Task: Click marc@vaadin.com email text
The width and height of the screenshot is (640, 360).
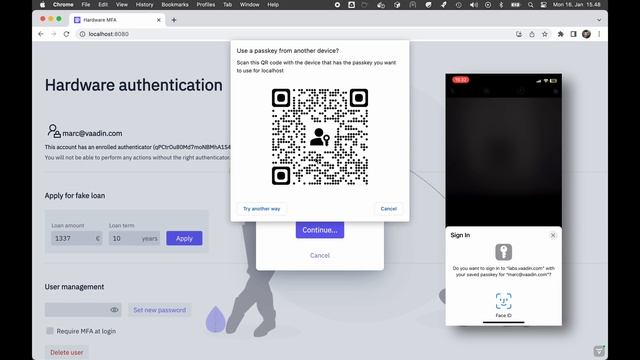Action: 92,133
